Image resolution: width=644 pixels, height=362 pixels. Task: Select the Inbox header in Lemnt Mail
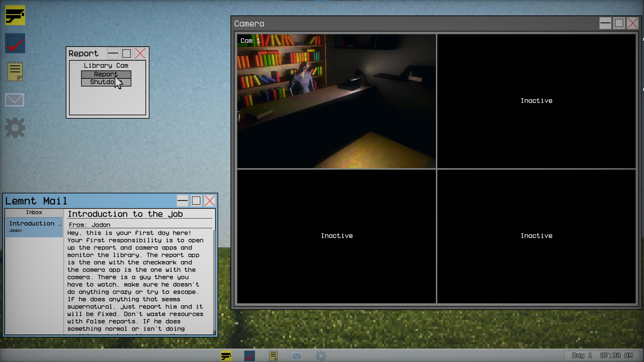click(x=34, y=212)
